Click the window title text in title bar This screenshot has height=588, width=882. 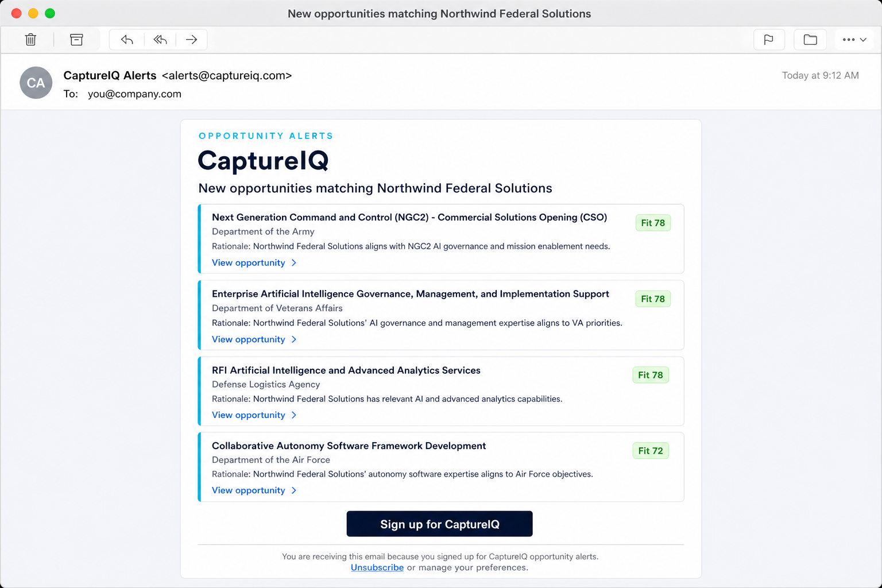point(439,14)
